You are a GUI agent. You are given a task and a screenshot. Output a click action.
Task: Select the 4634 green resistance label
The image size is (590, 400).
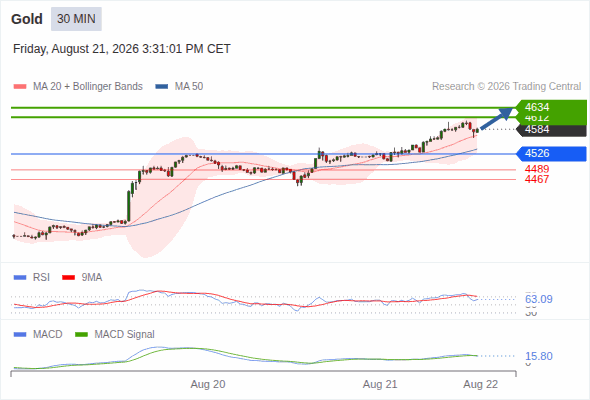551,107
